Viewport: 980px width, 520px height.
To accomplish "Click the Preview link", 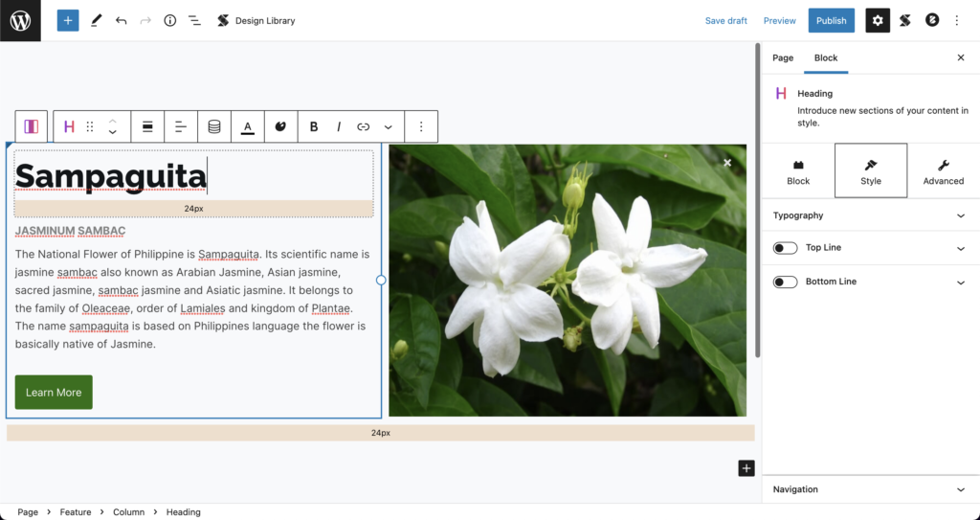I will (779, 21).
